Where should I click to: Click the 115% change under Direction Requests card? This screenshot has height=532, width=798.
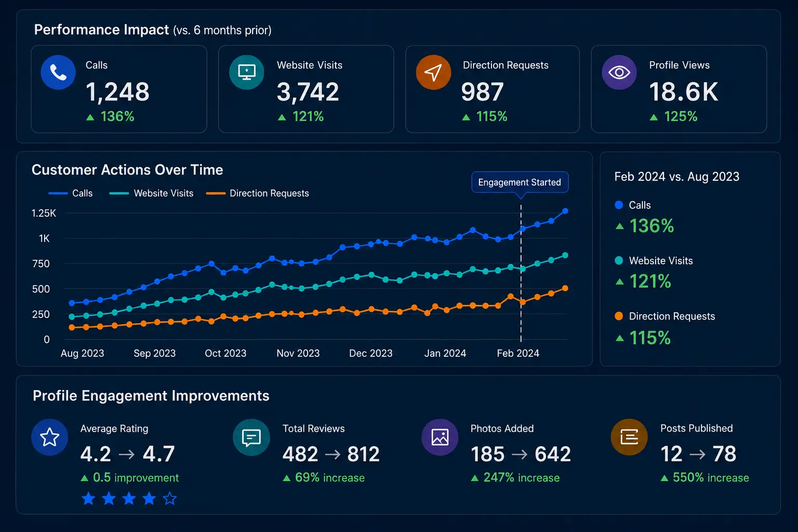pyautogui.click(x=492, y=116)
